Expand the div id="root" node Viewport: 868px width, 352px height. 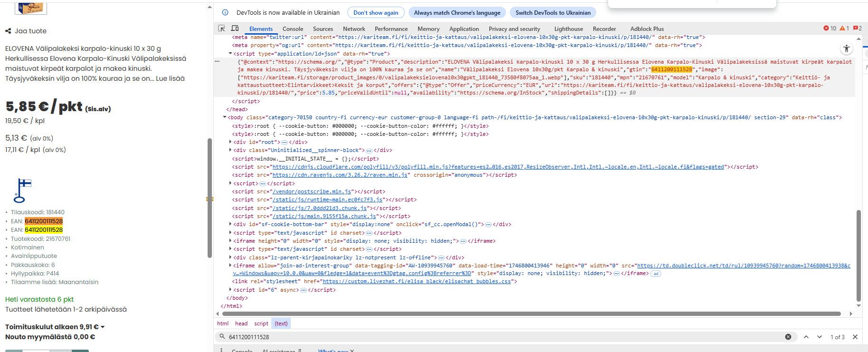point(230,142)
